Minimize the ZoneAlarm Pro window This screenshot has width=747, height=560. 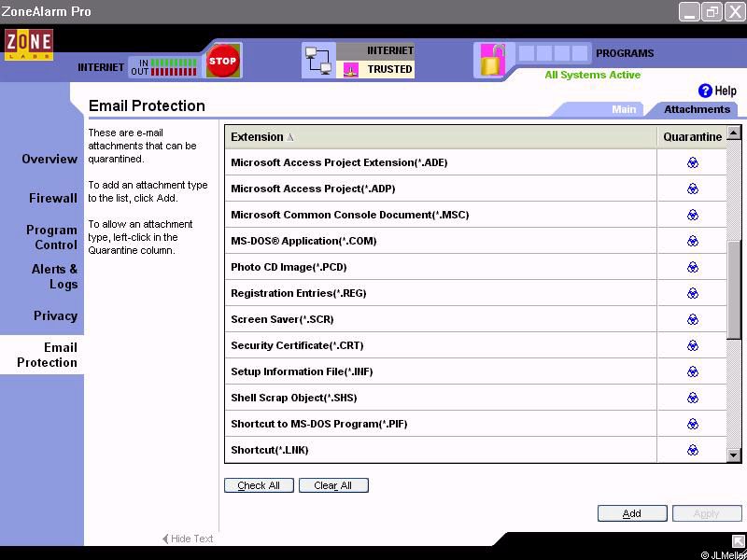689,11
